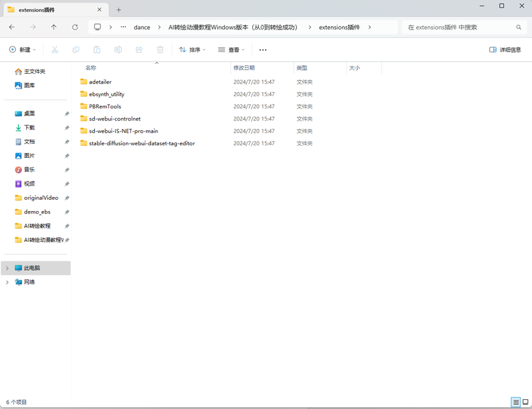Select the sd-webui-controlnet folder
Screen dimensions: 532x409
114,119
